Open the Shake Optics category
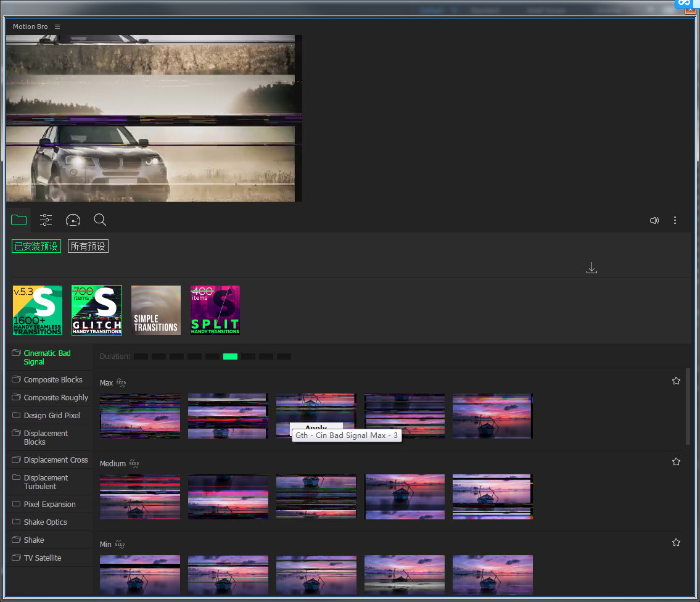 [50, 522]
